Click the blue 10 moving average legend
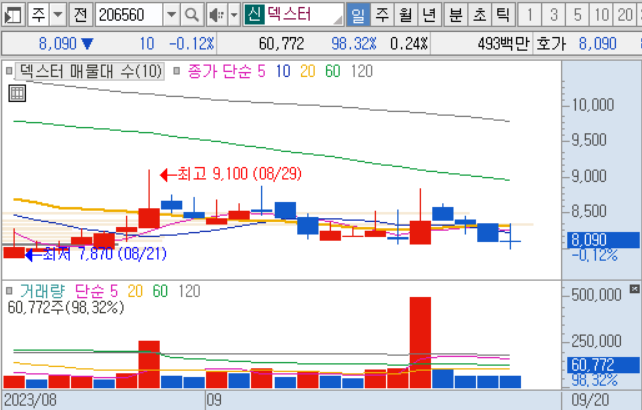This screenshot has width=642, height=410. tap(283, 71)
